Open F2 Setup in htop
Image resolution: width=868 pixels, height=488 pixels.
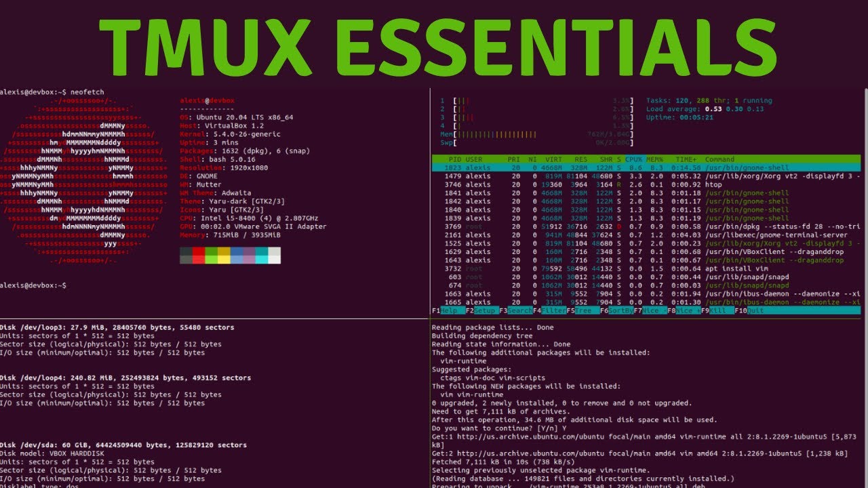click(480, 310)
